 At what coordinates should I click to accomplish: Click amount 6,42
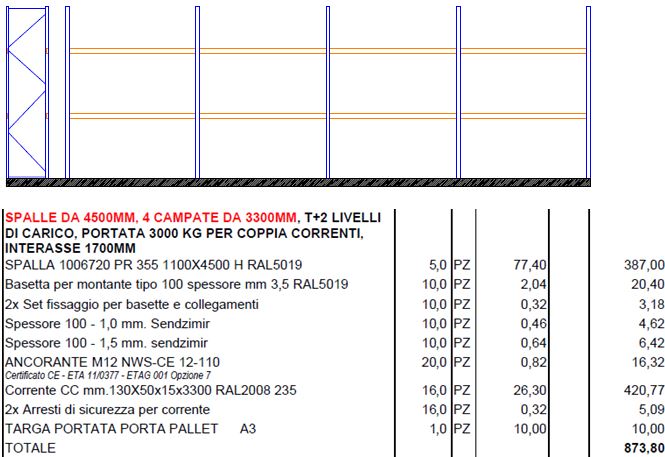651,343
